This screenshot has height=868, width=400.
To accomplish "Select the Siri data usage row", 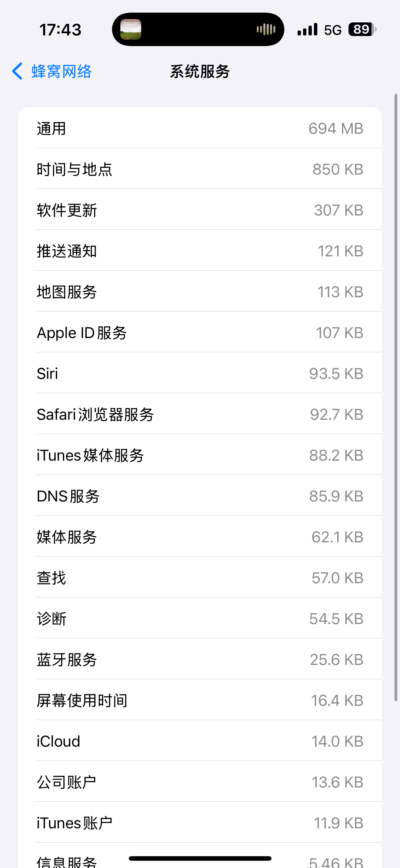I will pos(200,373).
